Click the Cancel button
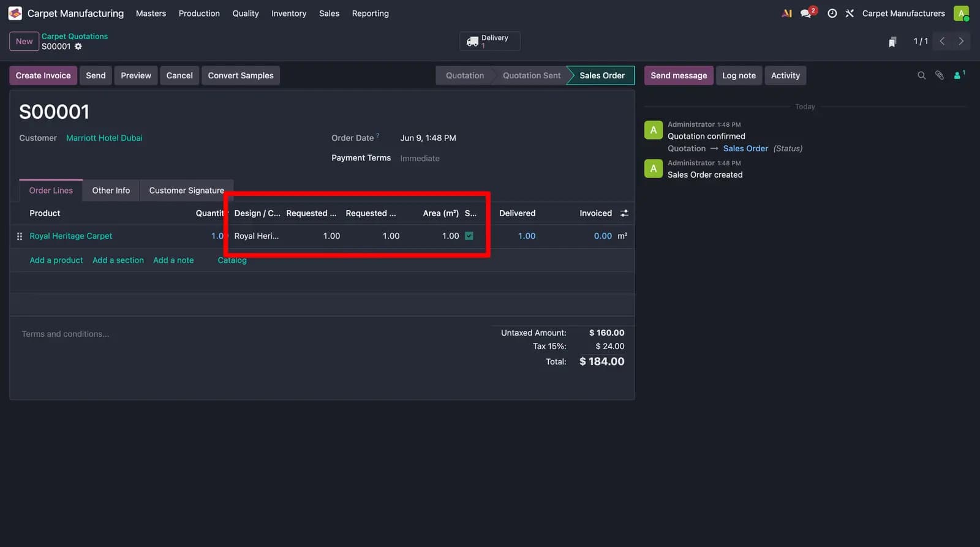The height and width of the screenshot is (547, 980). (179, 75)
